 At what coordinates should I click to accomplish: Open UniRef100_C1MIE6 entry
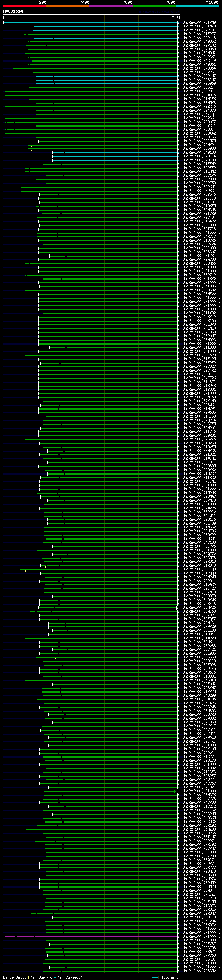click(x=199, y=99)
